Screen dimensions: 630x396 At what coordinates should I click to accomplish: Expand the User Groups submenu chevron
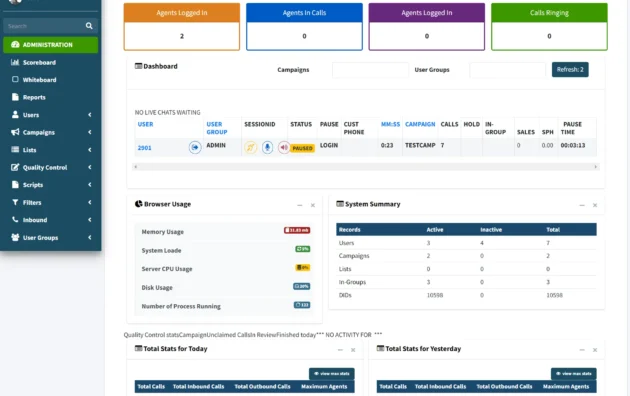[90, 237]
